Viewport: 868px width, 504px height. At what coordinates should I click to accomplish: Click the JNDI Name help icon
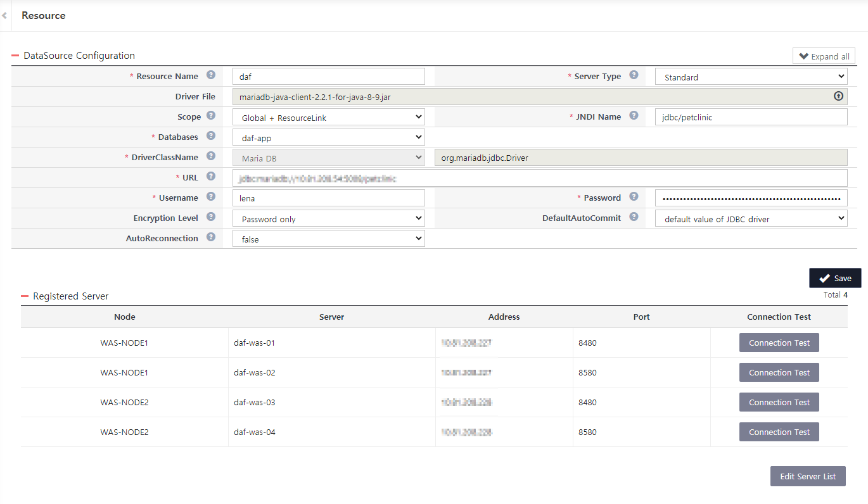click(634, 116)
